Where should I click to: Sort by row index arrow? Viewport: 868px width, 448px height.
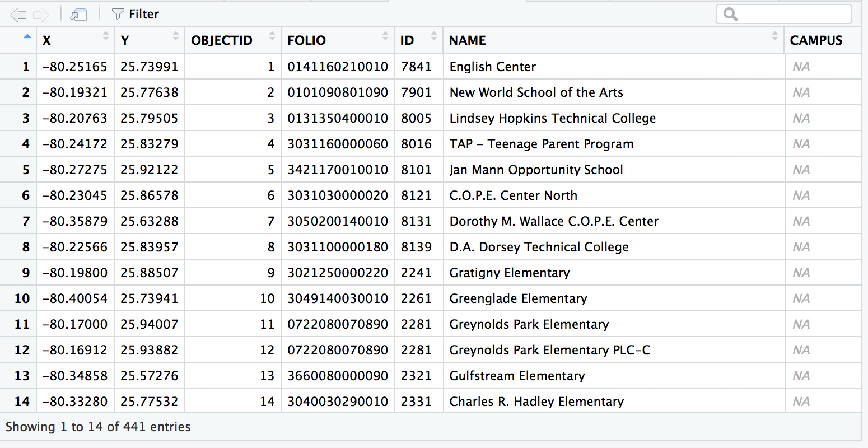coord(27,36)
